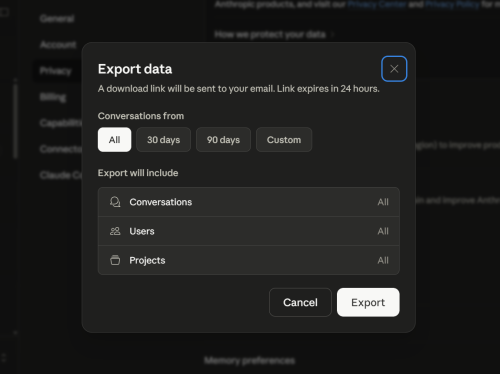Image resolution: width=500 pixels, height=374 pixels.
Task: Click the Projects box icon
Action: click(115, 260)
